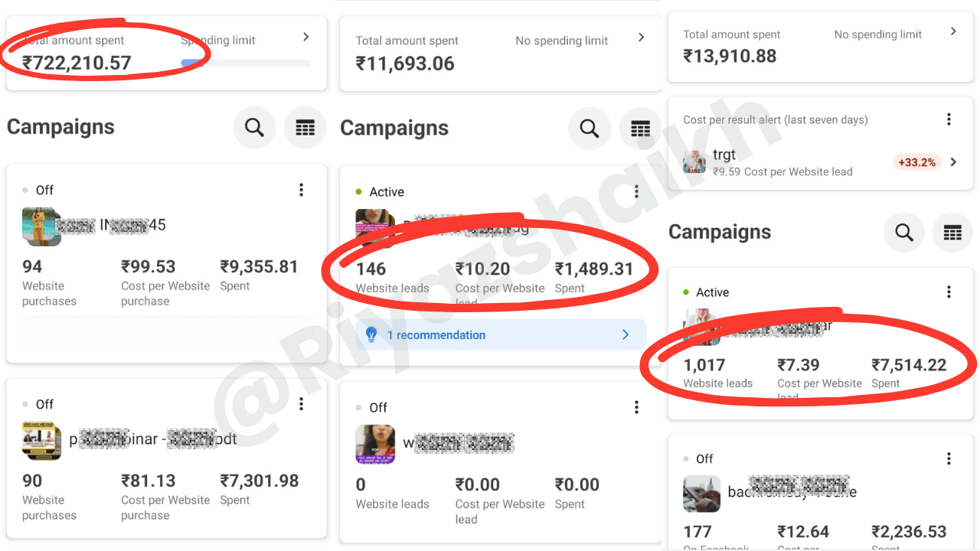
Task: Click the +33.2% cost change badge
Action: click(917, 162)
